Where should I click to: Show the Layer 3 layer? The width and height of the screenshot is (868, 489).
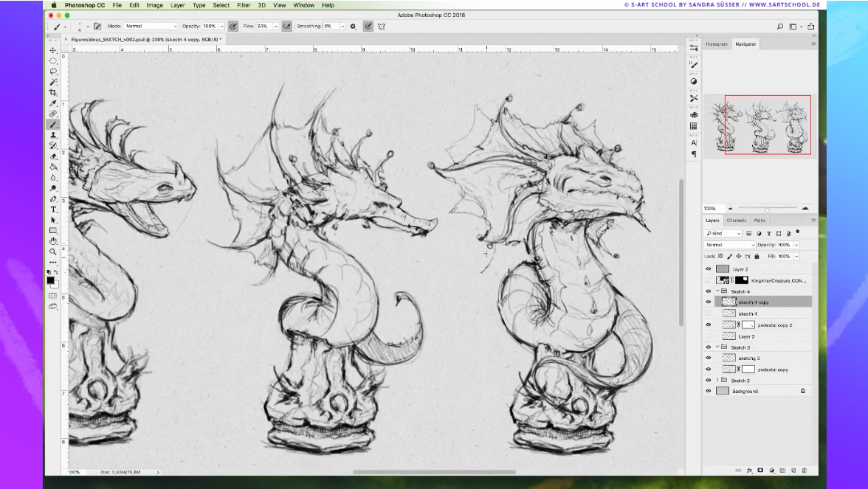pos(708,336)
